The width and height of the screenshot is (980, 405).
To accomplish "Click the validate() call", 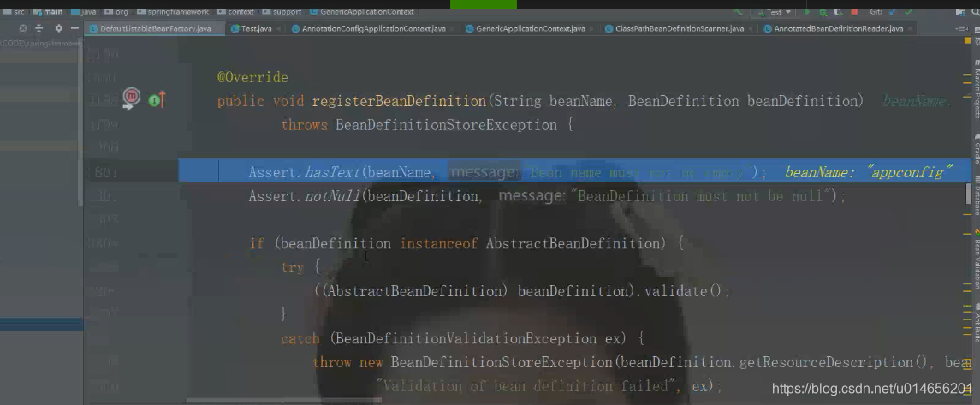I will 683,291.
